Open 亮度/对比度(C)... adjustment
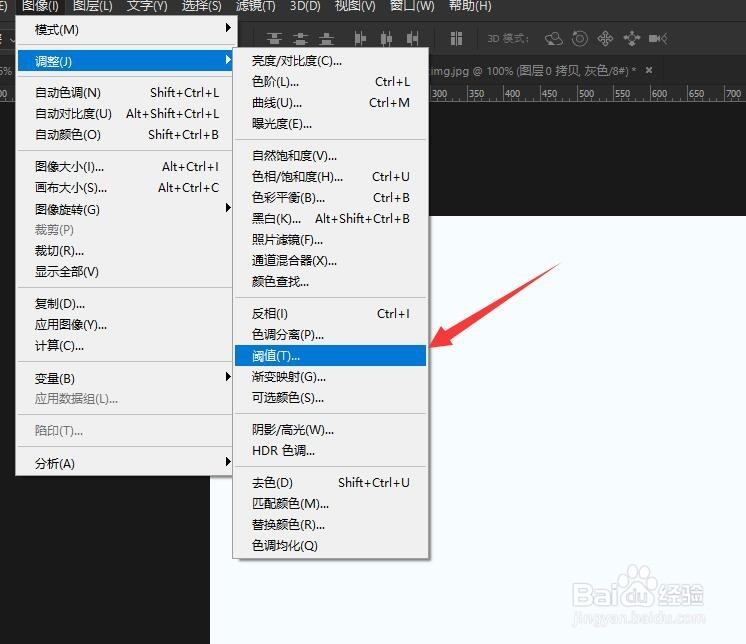Viewport: 746px width, 644px height. click(x=331, y=61)
